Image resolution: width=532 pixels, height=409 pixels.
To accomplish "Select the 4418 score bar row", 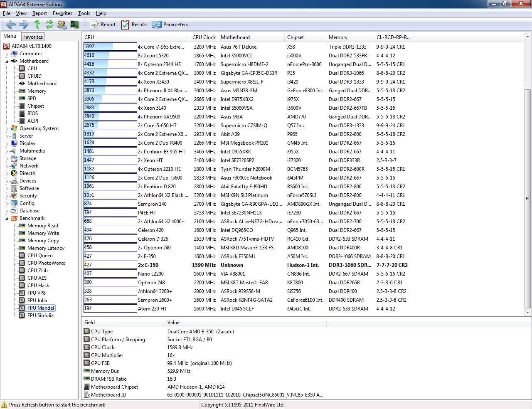I will click(x=110, y=64).
